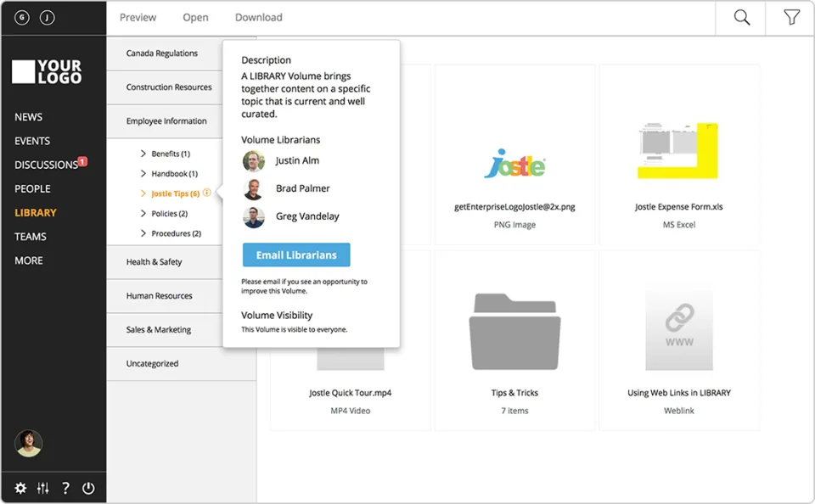The image size is (815, 504).
Task: Expand Construction Resources category
Action: click(165, 87)
